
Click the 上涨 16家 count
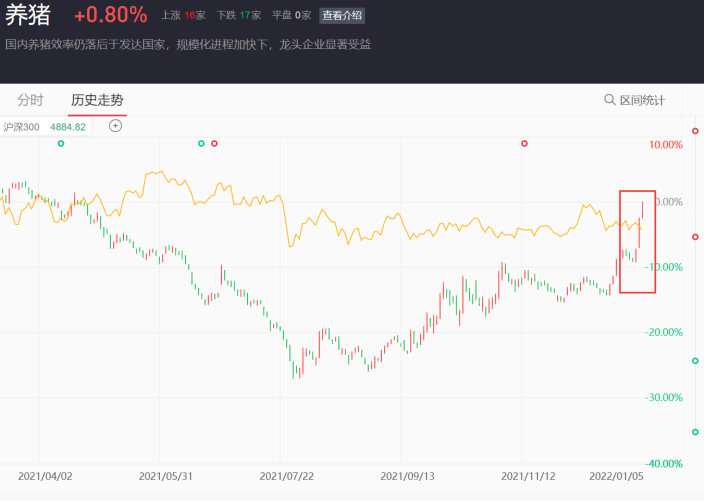pyautogui.click(x=180, y=16)
